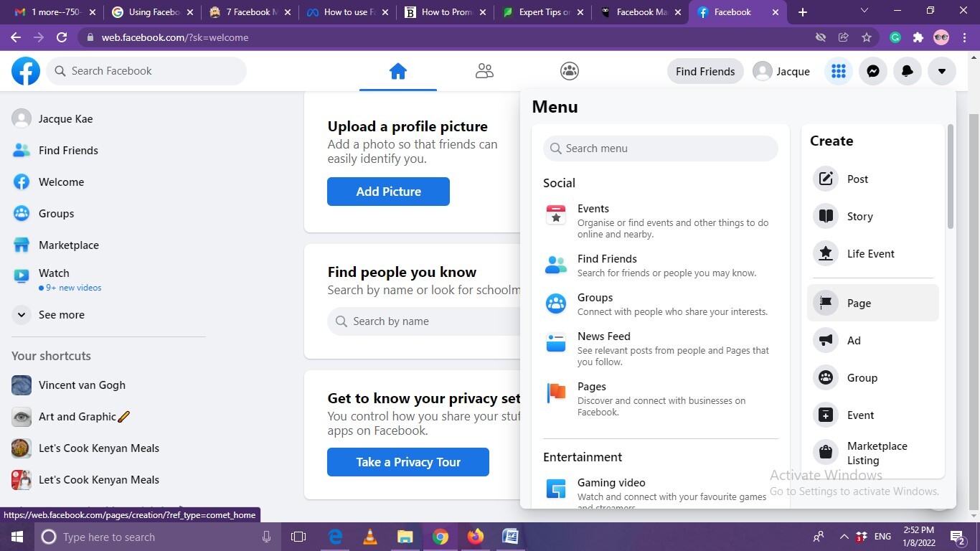Open Events in the Social menu
This screenshot has width=980, height=551.
[593, 209]
